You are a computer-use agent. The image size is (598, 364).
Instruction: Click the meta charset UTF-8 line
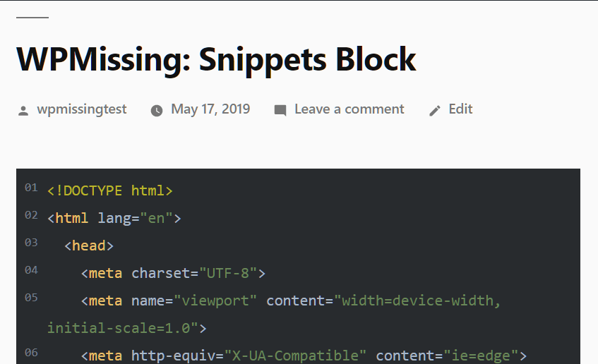click(x=173, y=273)
